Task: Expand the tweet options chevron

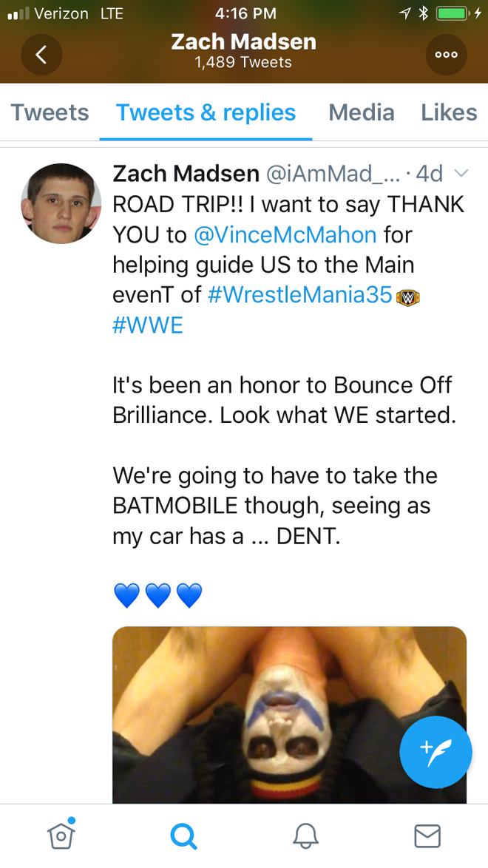Action: [461, 174]
